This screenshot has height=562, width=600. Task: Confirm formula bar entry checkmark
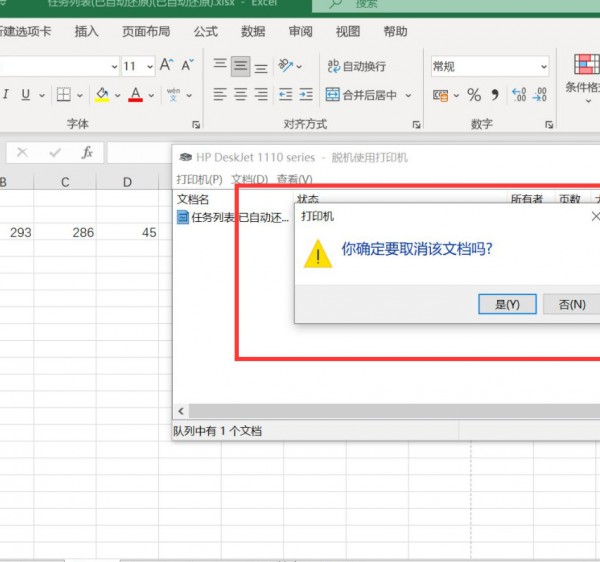point(55,153)
